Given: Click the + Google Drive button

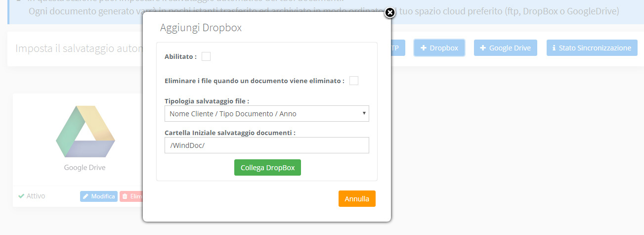Looking at the screenshot, I should (505, 48).
